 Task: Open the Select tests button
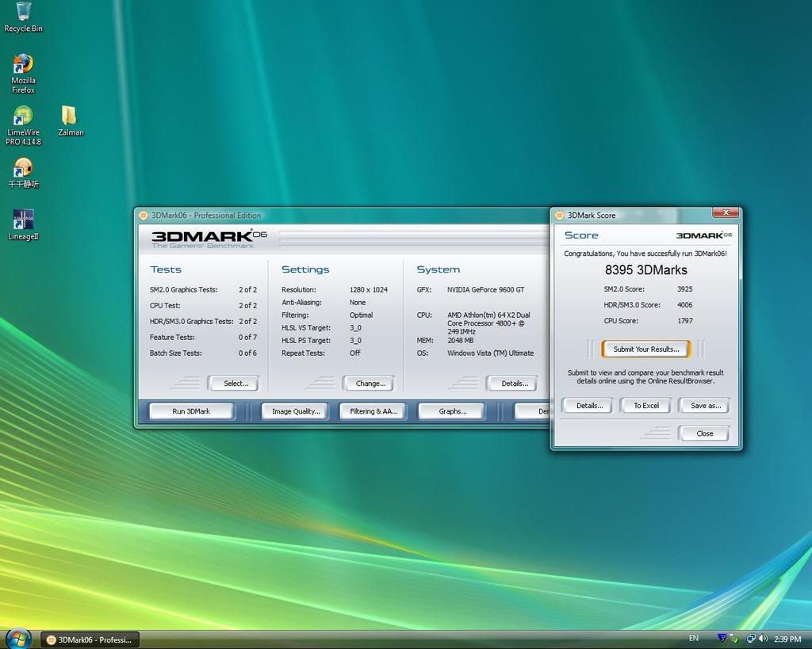[236, 384]
